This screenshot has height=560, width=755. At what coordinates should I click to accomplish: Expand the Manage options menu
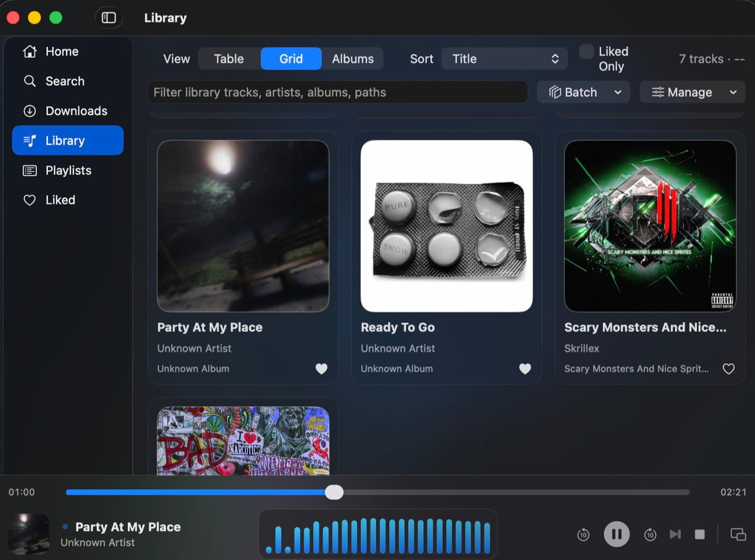coord(692,92)
